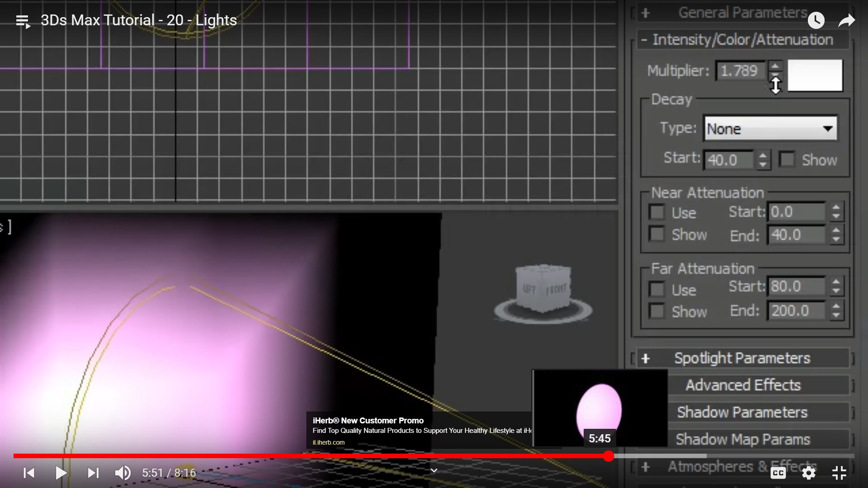This screenshot has height=488, width=868.
Task: Open the video settings gear
Action: [808, 473]
